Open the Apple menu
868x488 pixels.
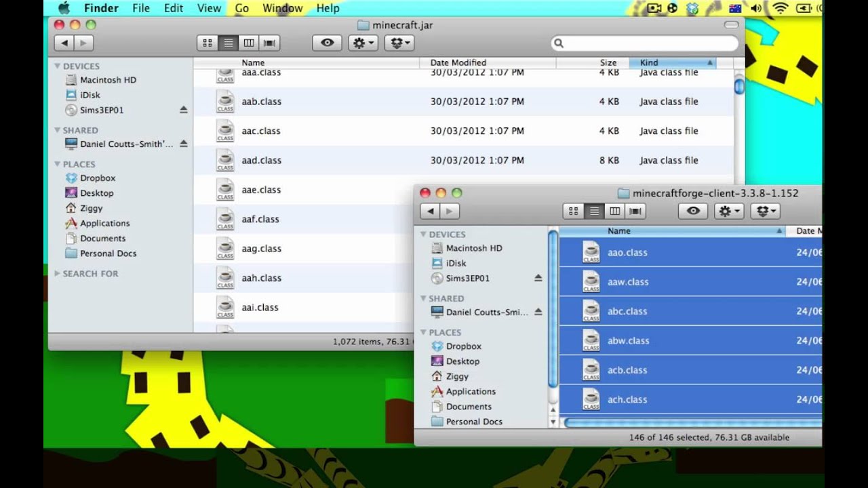(64, 8)
